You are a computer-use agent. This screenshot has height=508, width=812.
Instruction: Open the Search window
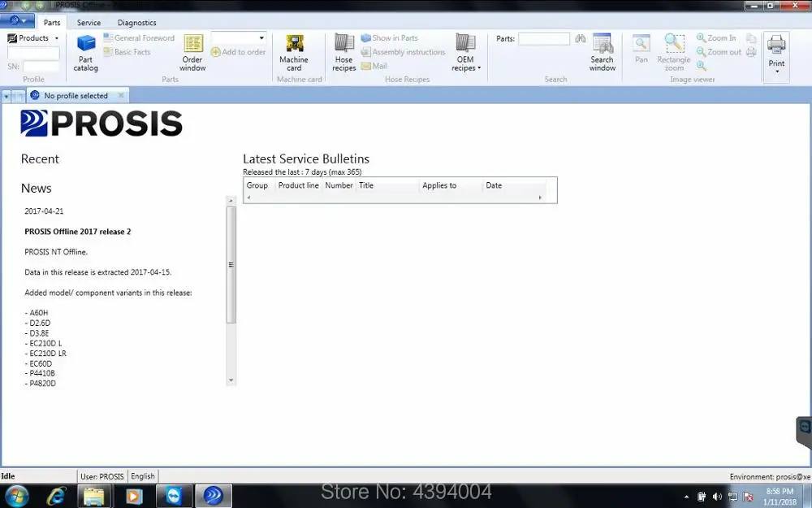click(603, 53)
